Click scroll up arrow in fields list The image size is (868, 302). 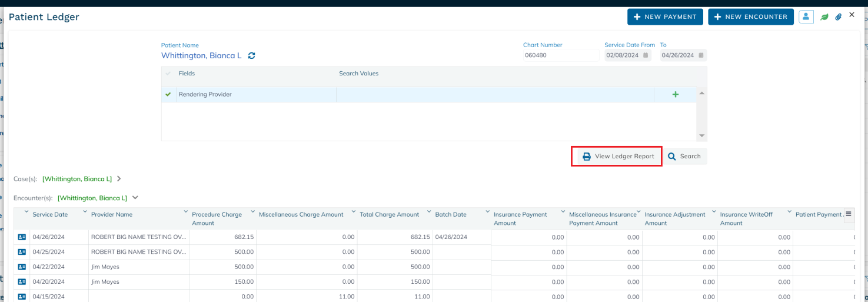point(701,94)
